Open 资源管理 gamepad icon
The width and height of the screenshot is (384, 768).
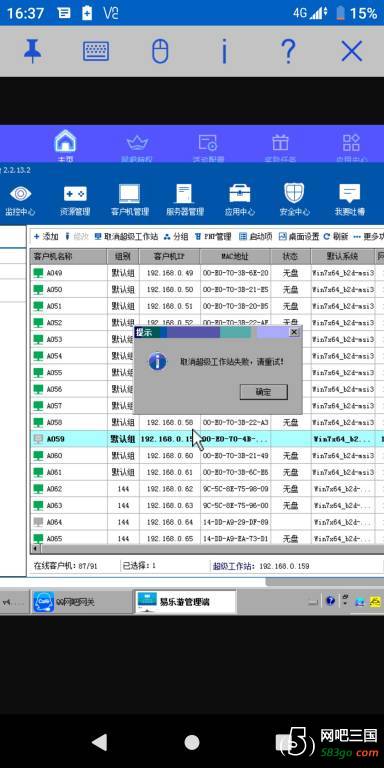point(75,194)
